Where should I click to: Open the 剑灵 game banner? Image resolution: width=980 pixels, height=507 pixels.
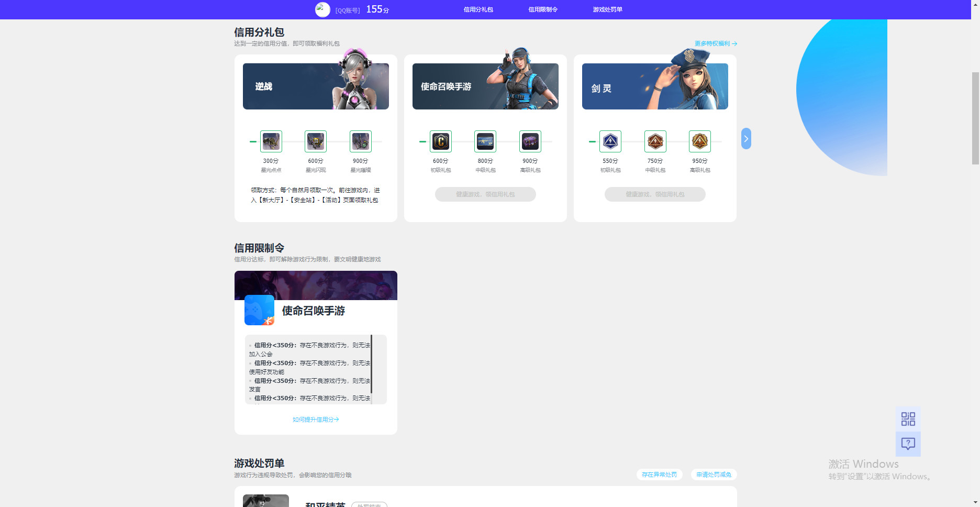(x=655, y=86)
